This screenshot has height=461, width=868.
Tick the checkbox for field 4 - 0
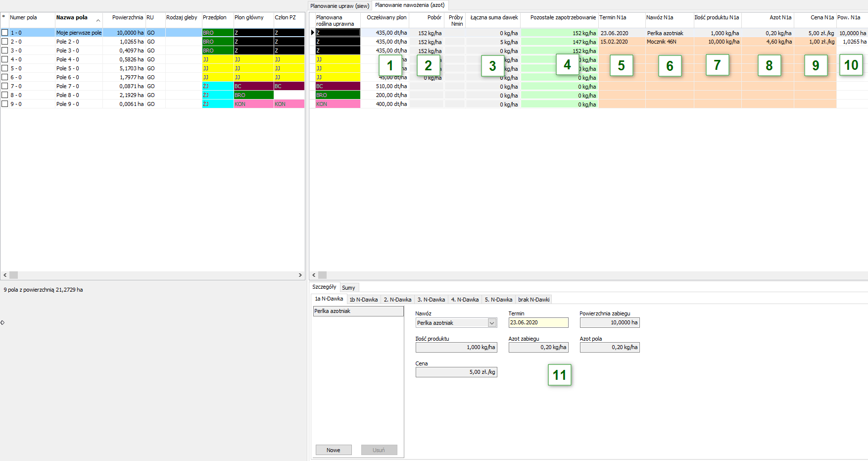click(5, 59)
